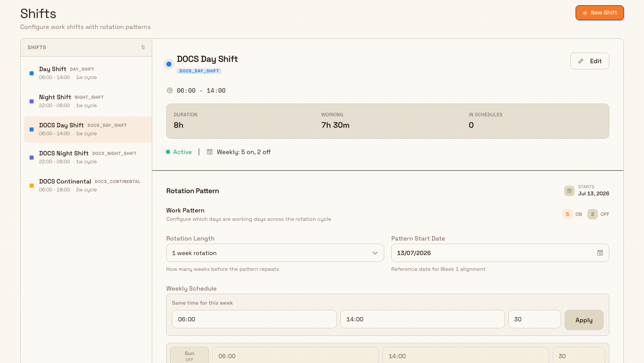Screen dimensions: 644x363
Task: Click the Apply button
Action: [x=584, y=320]
